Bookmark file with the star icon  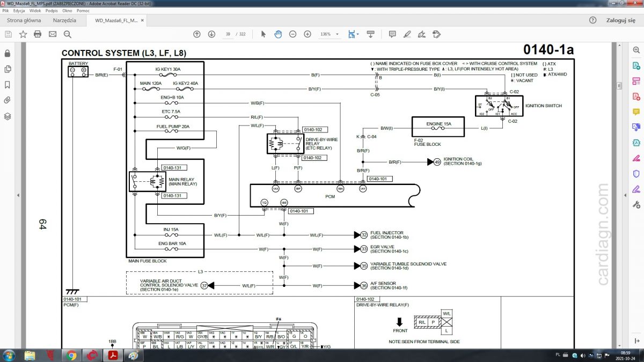(23, 34)
